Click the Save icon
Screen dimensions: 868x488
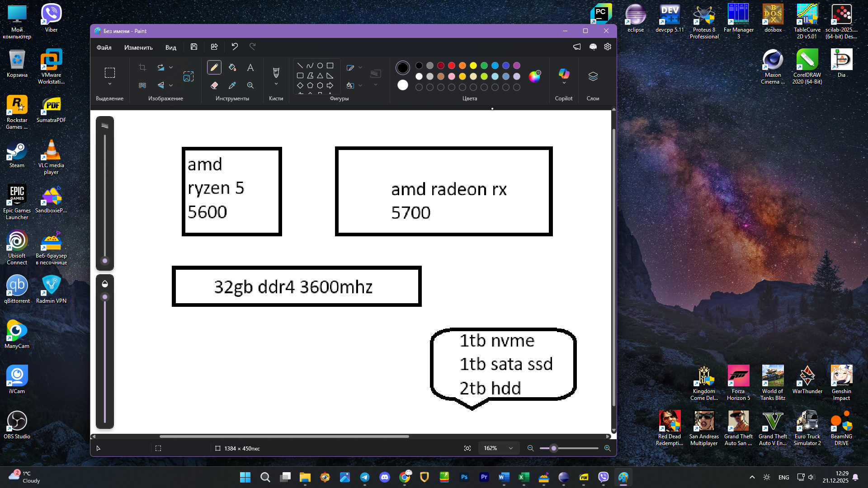click(194, 47)
